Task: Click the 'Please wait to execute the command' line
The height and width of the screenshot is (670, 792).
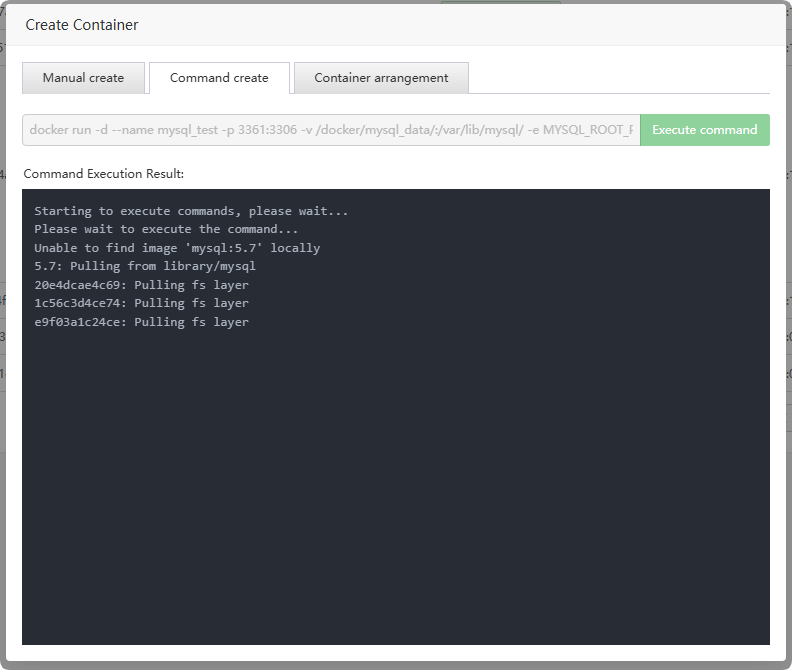Action: coord(166,229)
